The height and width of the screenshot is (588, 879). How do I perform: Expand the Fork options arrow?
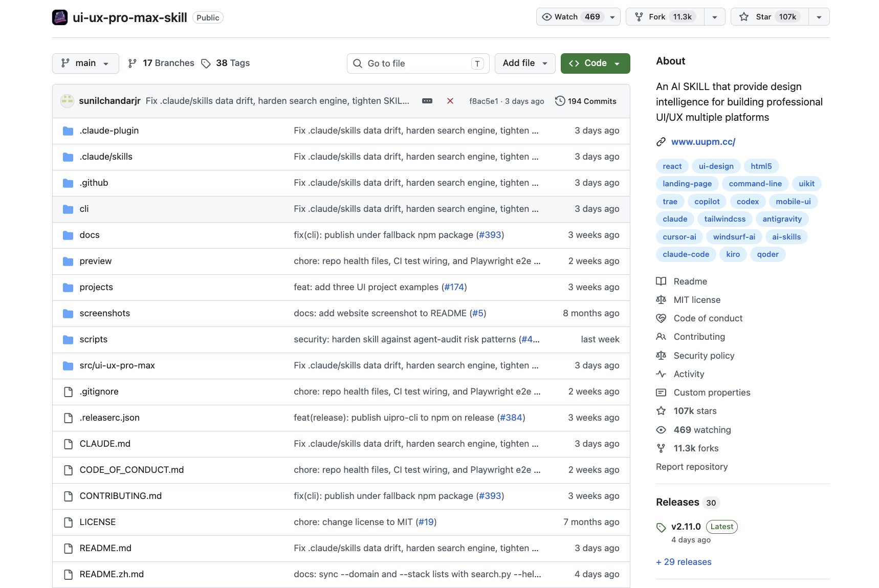(x=715, y=17)
